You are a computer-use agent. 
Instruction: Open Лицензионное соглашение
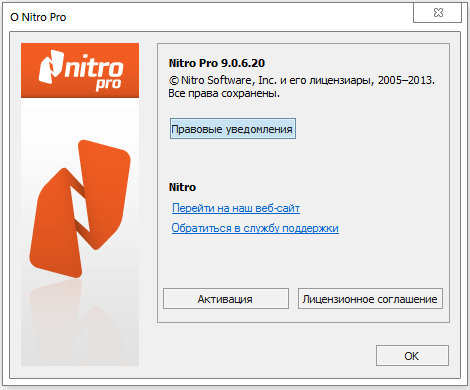pyautogui.click(x=370, y=299)
